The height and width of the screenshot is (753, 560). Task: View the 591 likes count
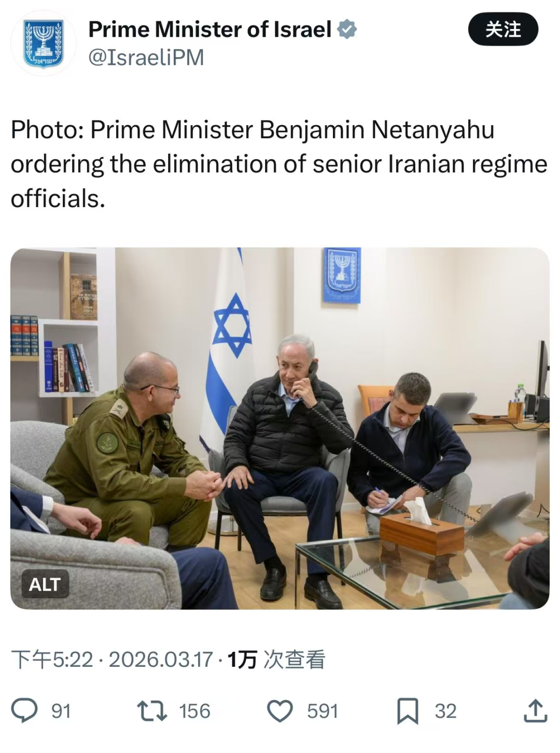click(x=322, y=711)
